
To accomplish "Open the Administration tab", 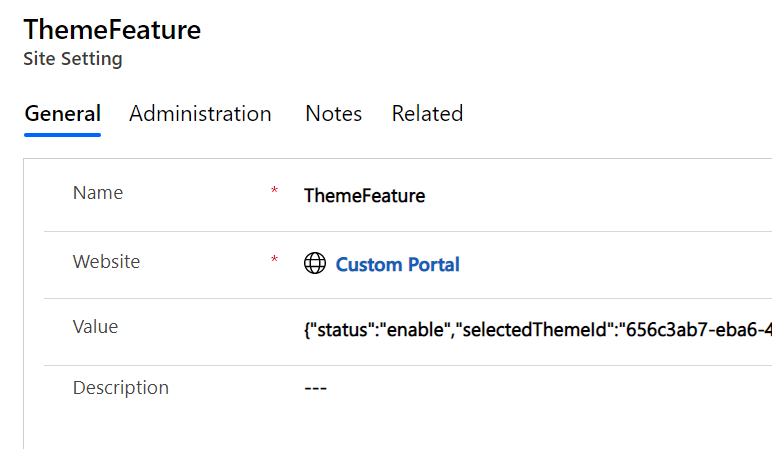I will 200,114.
